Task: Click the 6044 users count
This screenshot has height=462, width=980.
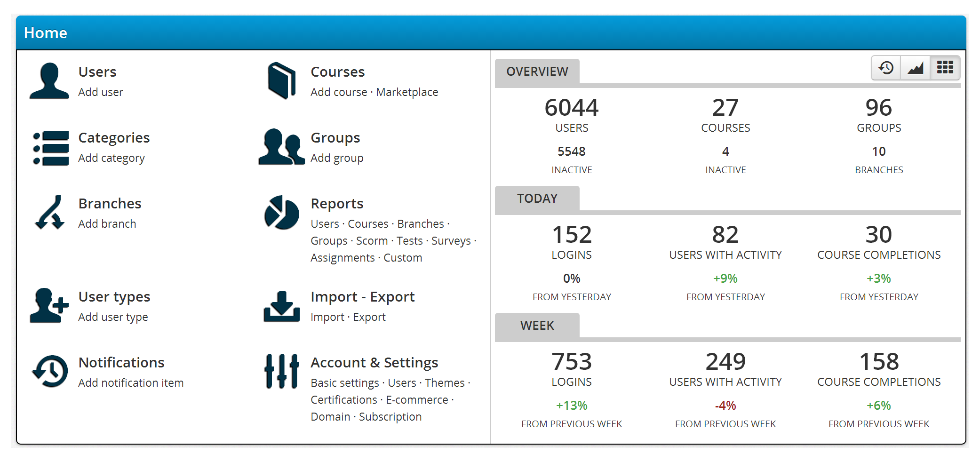Action: click(x=572, y=108)
